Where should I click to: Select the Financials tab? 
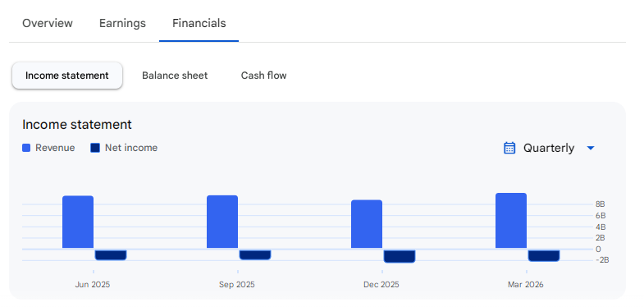coord(199,23)
